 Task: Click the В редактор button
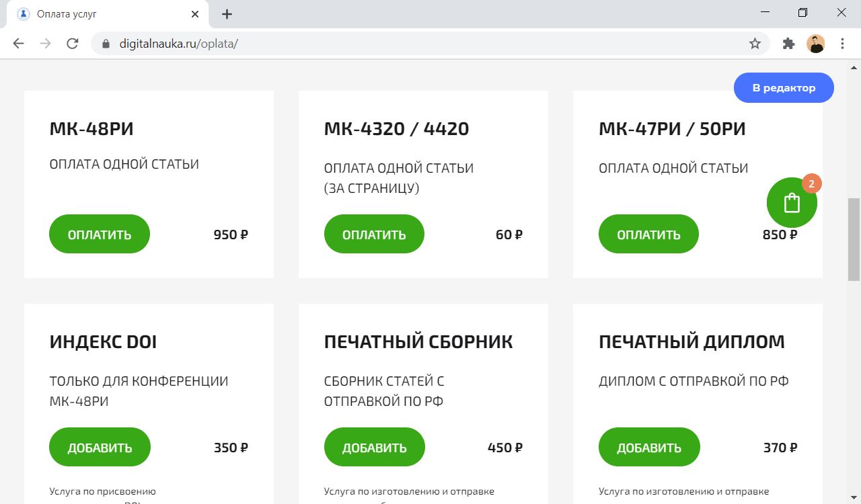(x=784, y=88)
